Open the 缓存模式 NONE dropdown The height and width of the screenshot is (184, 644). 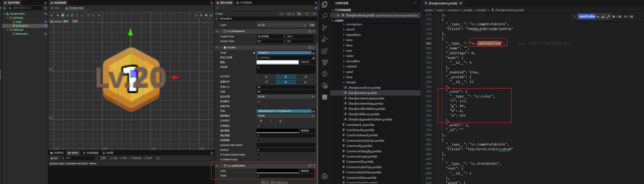286,116
